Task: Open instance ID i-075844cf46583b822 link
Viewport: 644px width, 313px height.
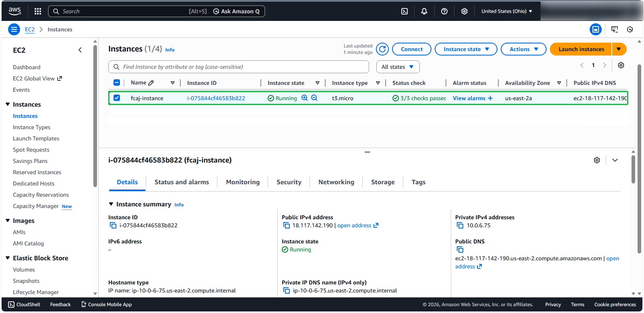Action: pos(216,98)
